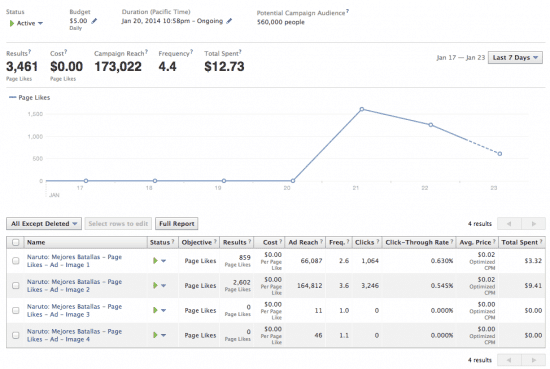Check the Image 1 ad row checkbox

click(x=15, y=261)
